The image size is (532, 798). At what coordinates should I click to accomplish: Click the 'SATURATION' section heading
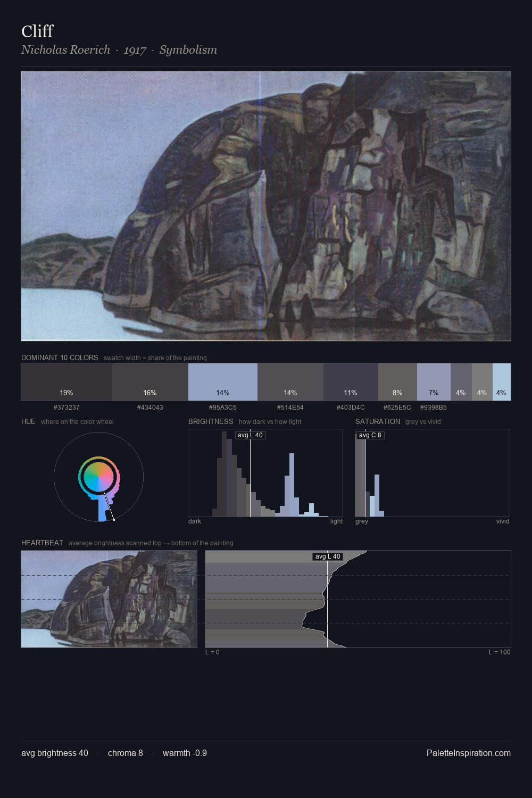[378, 421]
